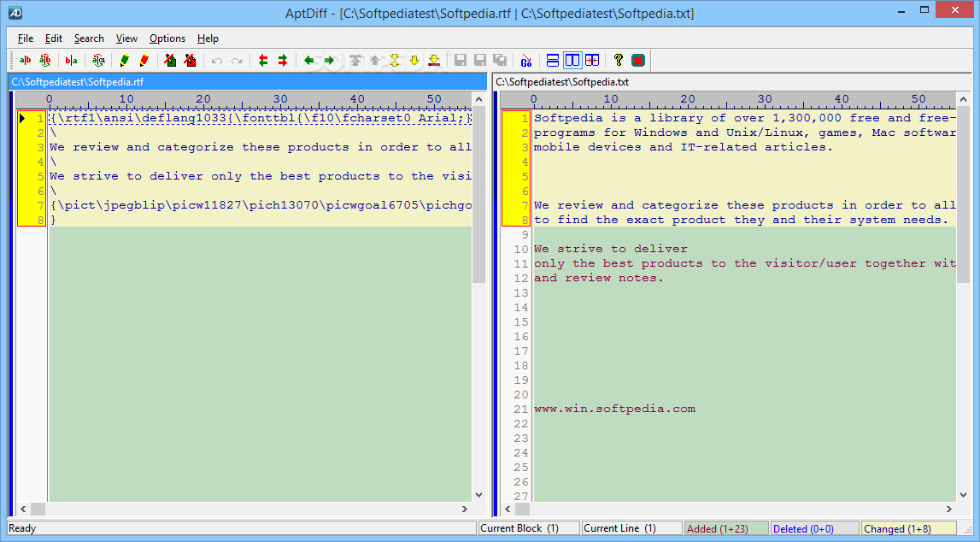Click the first floppy disk save icon
980x542 pixels.
[461, 60]
